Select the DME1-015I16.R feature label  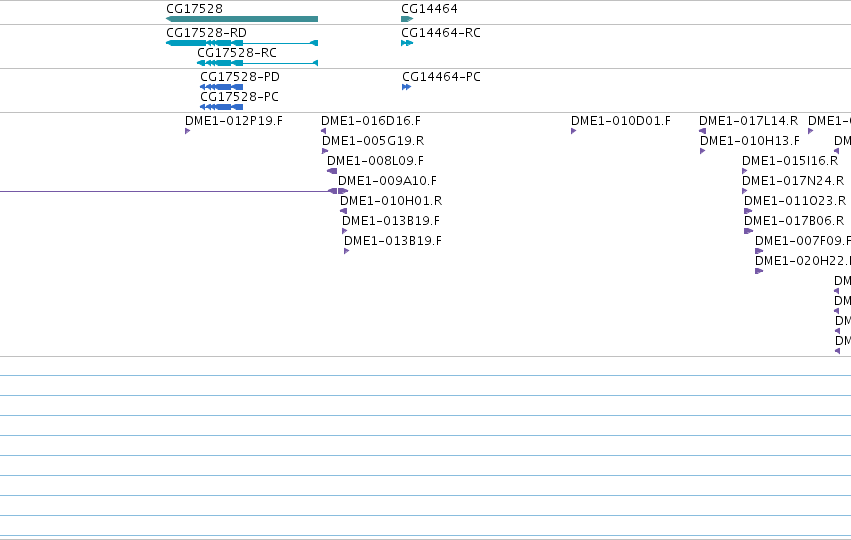790,161
